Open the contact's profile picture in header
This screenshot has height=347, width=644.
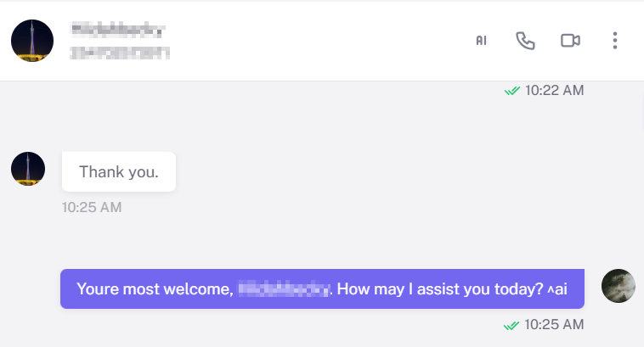[32, 41]
